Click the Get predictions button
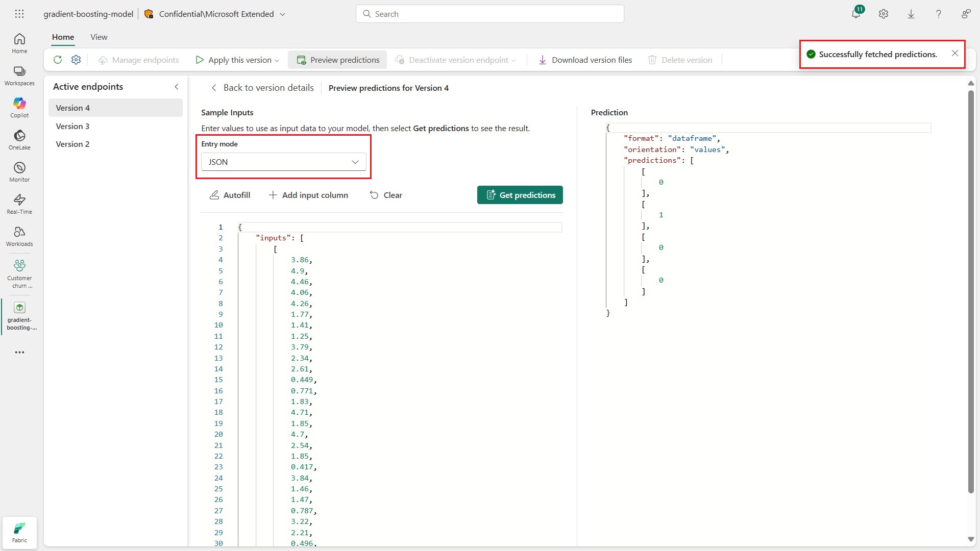 coord(520,195)
